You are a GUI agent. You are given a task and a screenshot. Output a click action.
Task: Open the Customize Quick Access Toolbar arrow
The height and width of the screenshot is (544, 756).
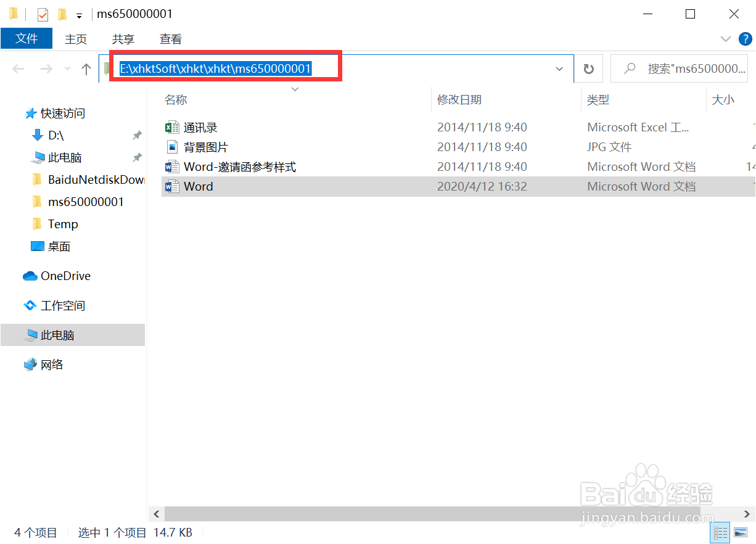click(79, 15)
